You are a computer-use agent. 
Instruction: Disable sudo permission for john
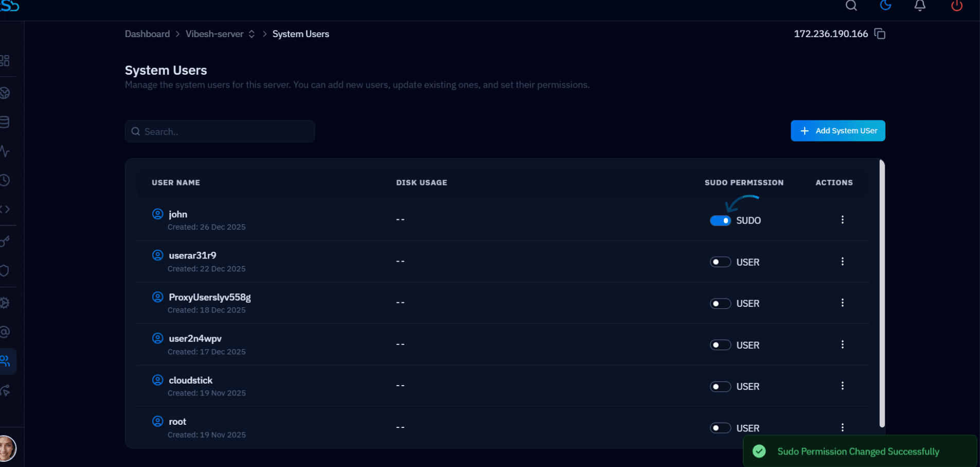click(720, 220)
